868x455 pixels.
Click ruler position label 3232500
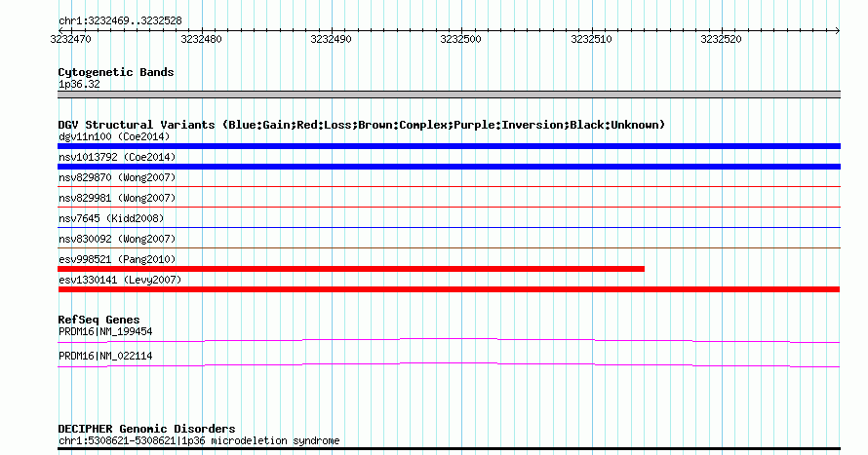point(460,39)
